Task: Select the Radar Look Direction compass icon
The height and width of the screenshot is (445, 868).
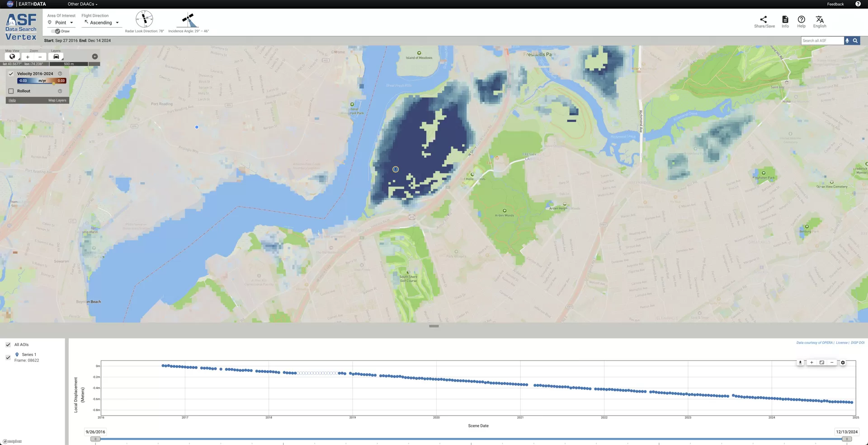Action: [x=144, y=18]
